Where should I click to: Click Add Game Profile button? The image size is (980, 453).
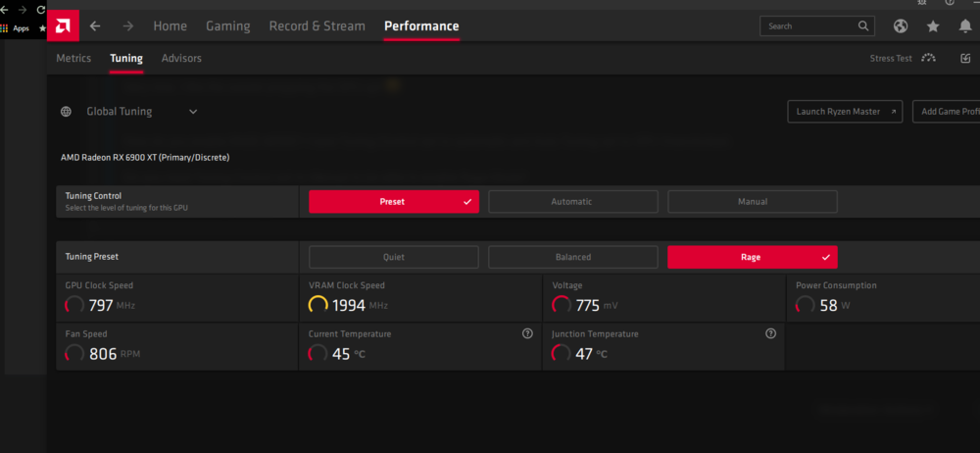(x=947, y=112)
